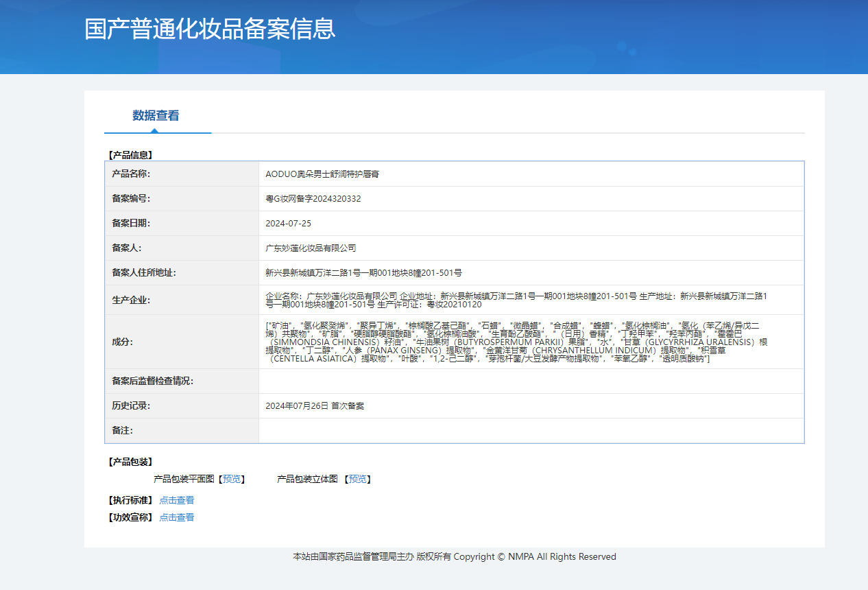Select the filing number 粤G妆网备字2024320332

pyautogui.click(x=313, y=199)
